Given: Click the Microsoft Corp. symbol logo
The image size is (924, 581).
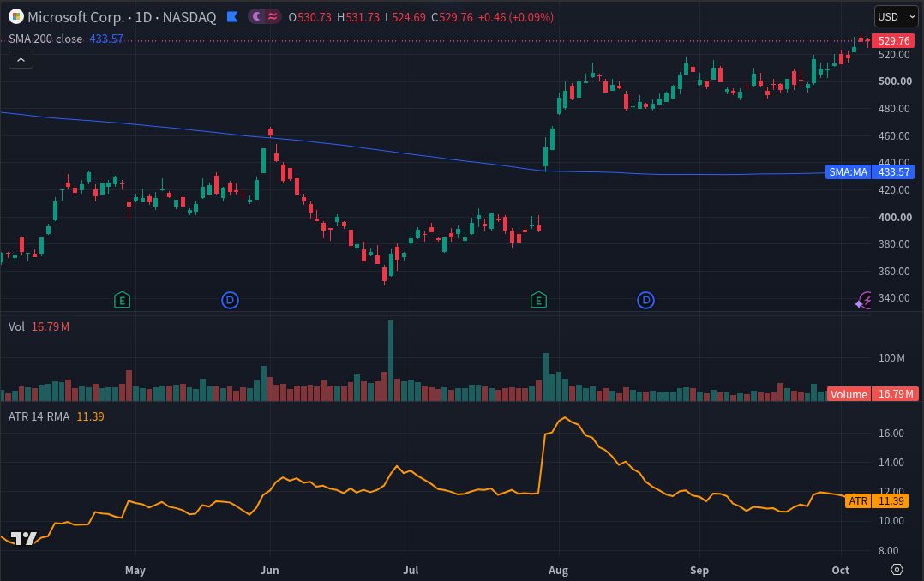Looking at the screenshot, I should coord(16,16).
